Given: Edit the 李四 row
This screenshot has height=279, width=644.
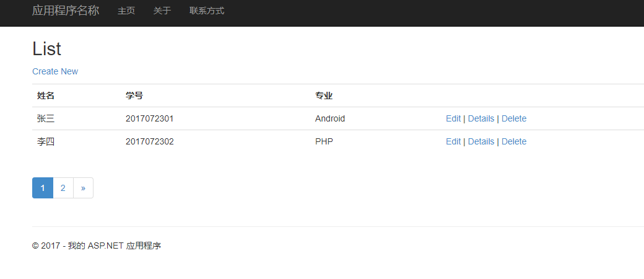Looking at the screenshot, I should pos(453,141).
